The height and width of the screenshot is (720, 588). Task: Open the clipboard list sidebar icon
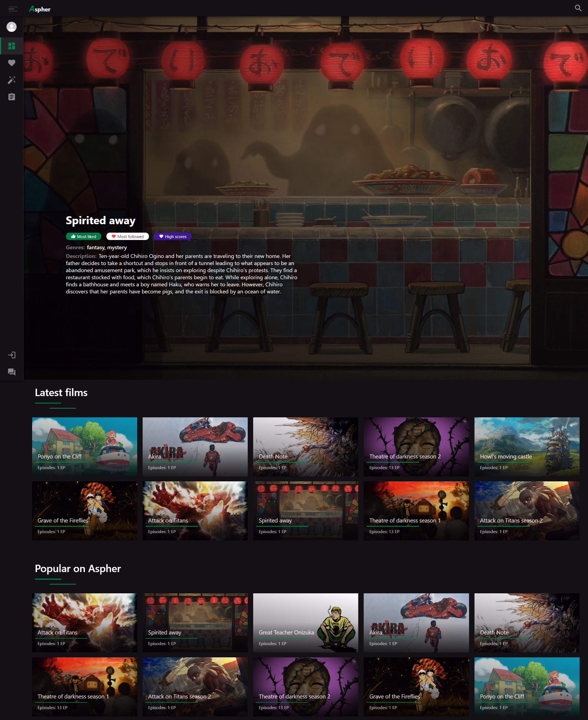11,97
